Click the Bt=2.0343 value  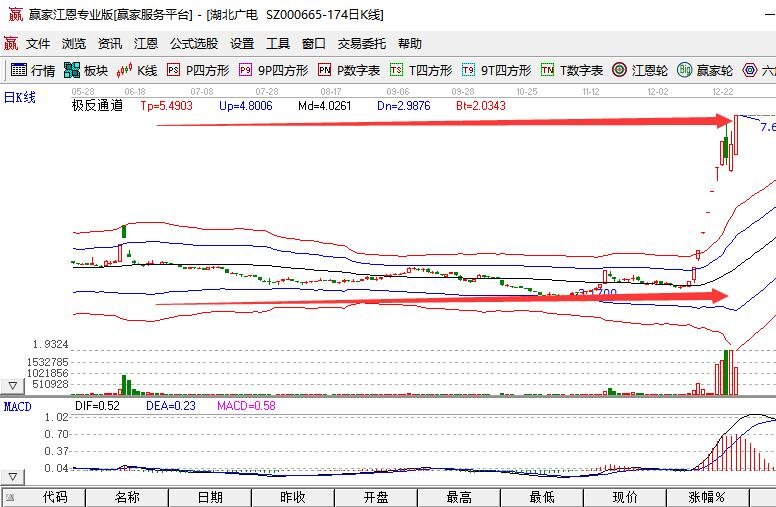[481, 105]
